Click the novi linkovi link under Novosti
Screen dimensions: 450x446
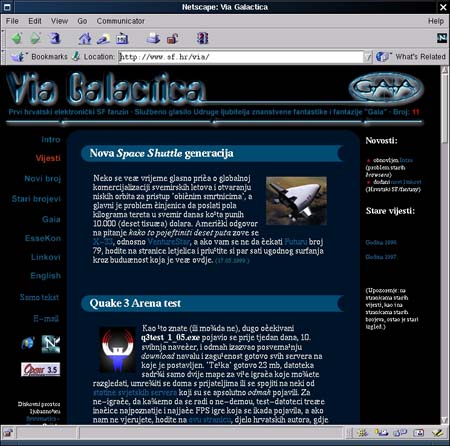[406, 182]
